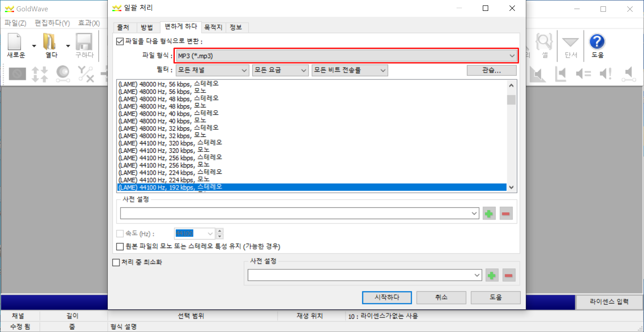Viewport: 644px width, 332px height.
Task: Click the format list scrollbar up arrow
Action: click(511, 85)
